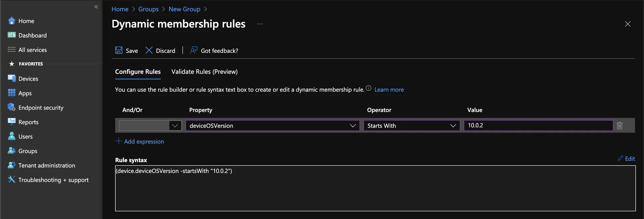Image resolution: width=644 pixels, height=219 pixels.
Task: Click the pencil icon beside Edit
Action: coord(621,158)
